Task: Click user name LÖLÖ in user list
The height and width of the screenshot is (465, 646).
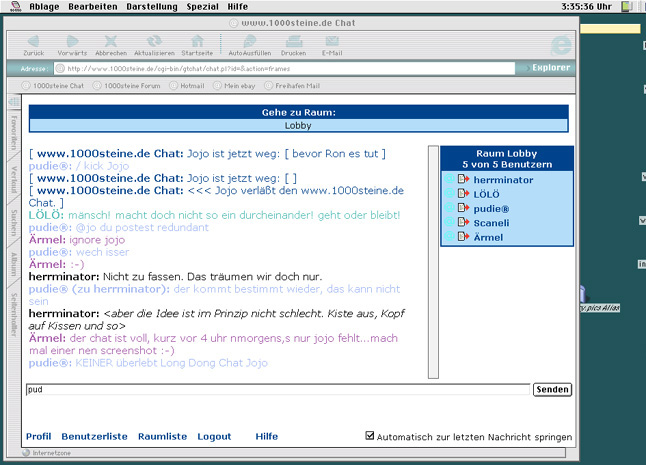Action: [486, 194]
